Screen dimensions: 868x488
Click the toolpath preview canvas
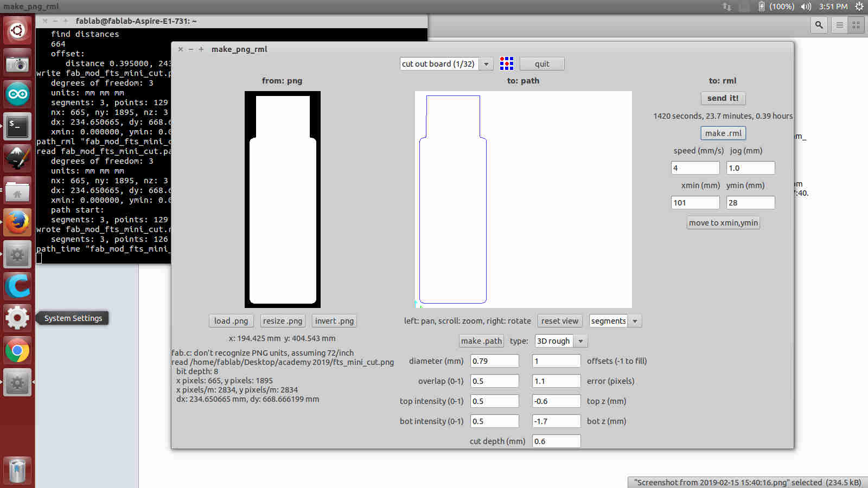524,200
